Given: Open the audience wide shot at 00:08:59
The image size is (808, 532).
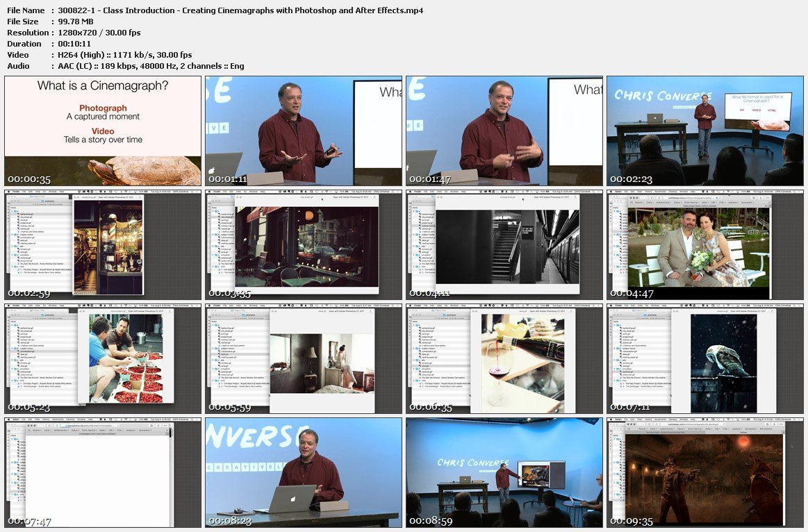Looking at the screenshot, I should click(x=504, y=472).
